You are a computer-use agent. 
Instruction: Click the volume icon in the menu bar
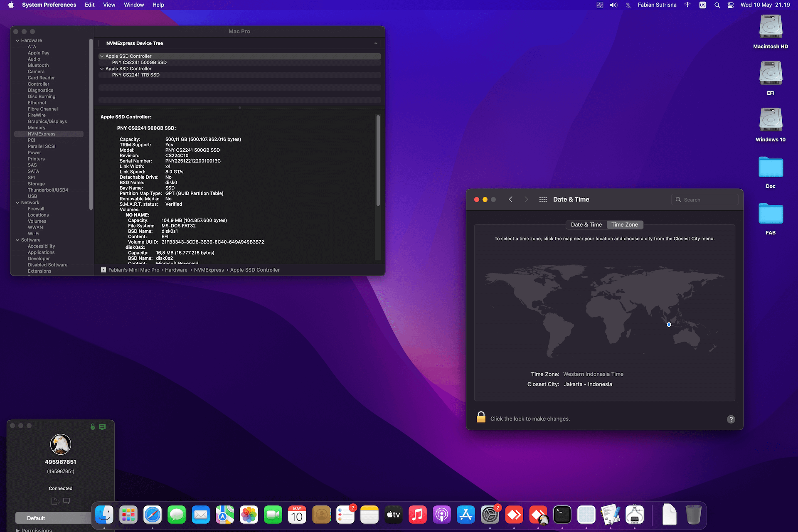point(613,5)
